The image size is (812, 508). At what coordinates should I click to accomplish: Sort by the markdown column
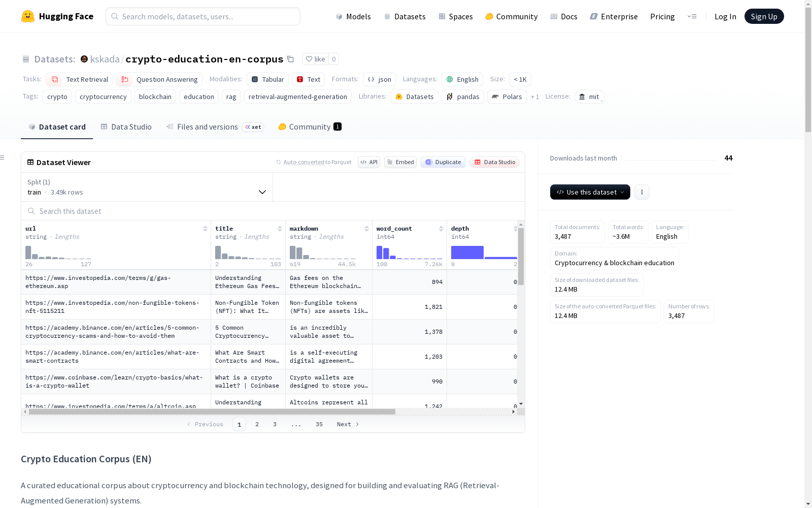tap(366, 229)
